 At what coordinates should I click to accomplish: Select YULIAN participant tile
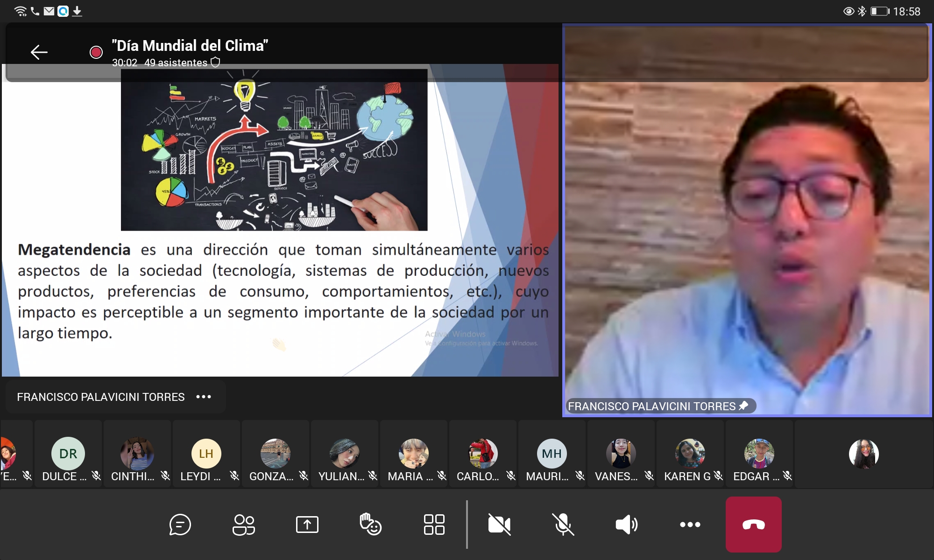345,454
